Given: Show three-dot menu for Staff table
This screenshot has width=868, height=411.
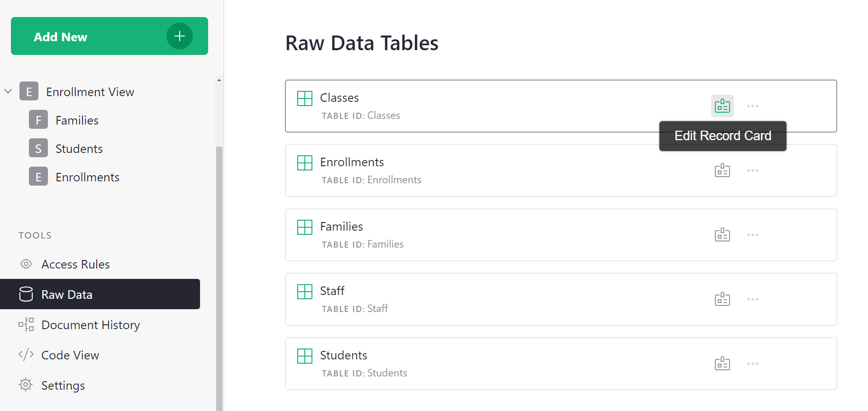Looking at the screenshot, I should [x=752, y=299].
